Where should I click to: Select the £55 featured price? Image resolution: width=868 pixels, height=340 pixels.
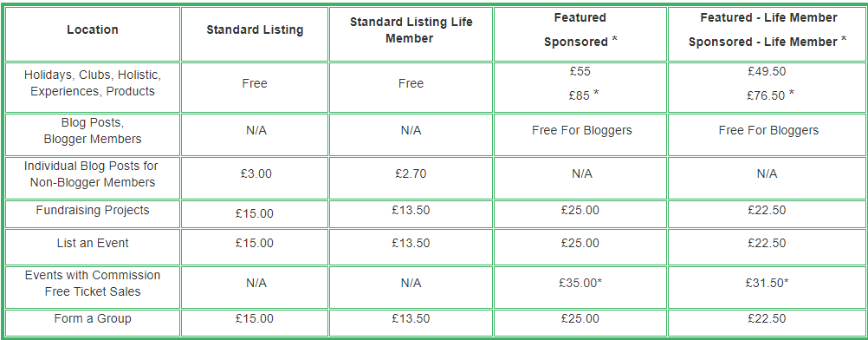580,71
